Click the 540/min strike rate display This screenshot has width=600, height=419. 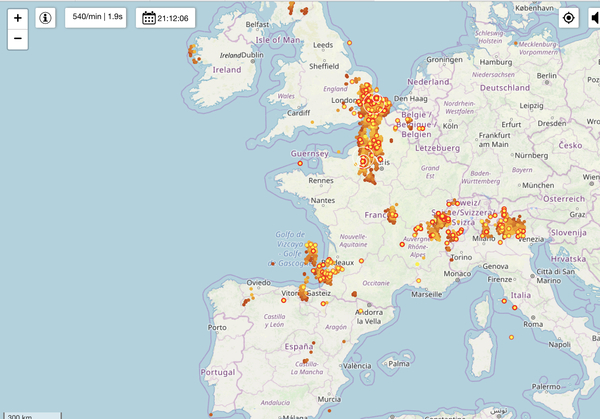(97, 17)
